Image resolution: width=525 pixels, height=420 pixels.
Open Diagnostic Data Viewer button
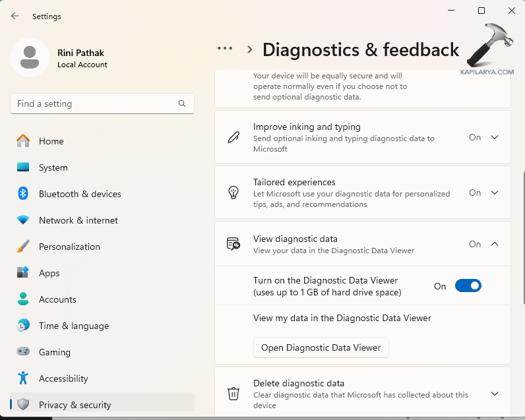pos(321,347)
